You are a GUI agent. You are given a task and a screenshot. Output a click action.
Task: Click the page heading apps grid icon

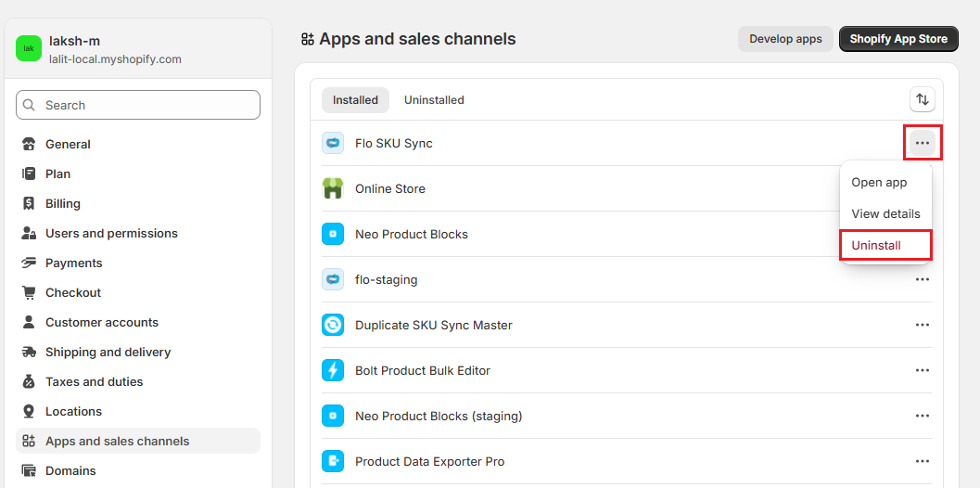307,39
